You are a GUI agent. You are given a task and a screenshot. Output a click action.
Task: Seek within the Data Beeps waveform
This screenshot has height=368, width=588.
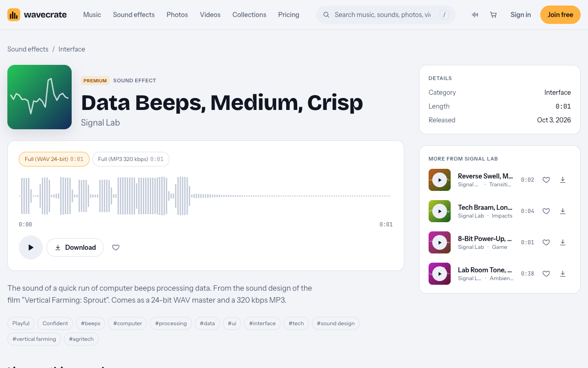click(x=206, y=196)
